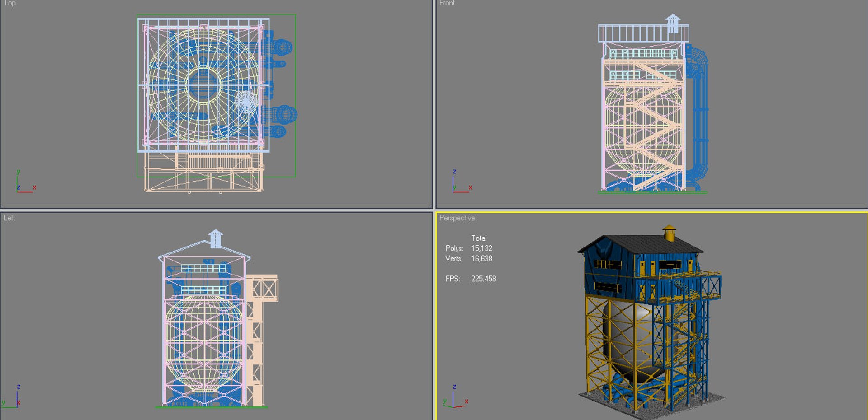Click the yellow roof vent in Perspective

669,233
